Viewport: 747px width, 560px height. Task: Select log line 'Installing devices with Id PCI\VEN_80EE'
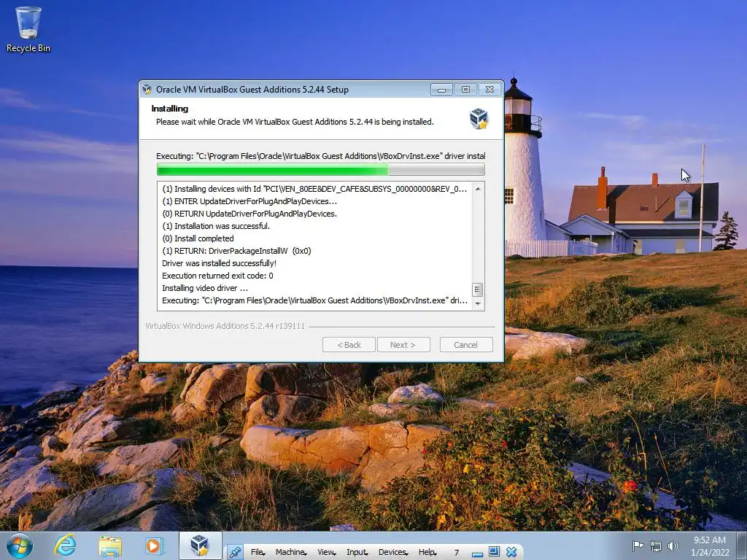(314, 189)
